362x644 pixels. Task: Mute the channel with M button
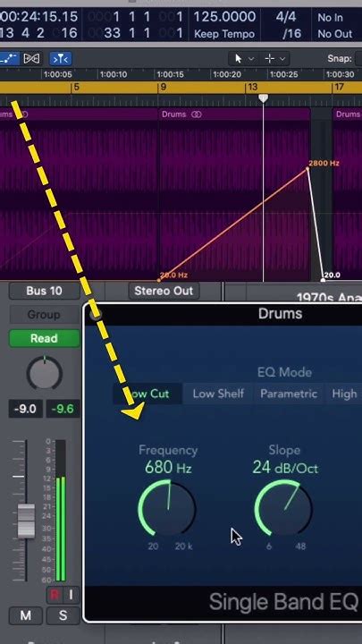point(25,615)
